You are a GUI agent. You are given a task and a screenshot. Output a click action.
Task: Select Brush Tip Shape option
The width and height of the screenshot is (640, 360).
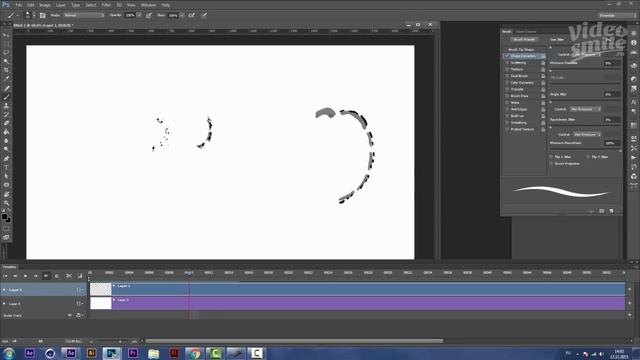click(x=522, y=49)
